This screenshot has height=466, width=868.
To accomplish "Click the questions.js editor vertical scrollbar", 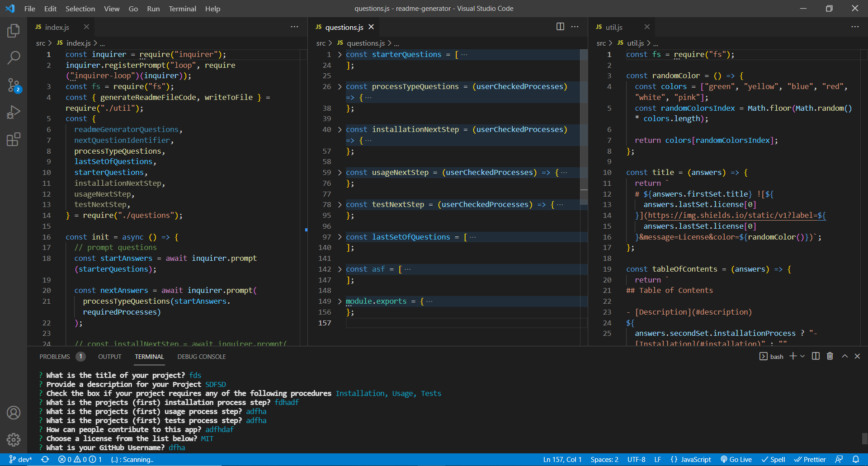I will (584, 127).
